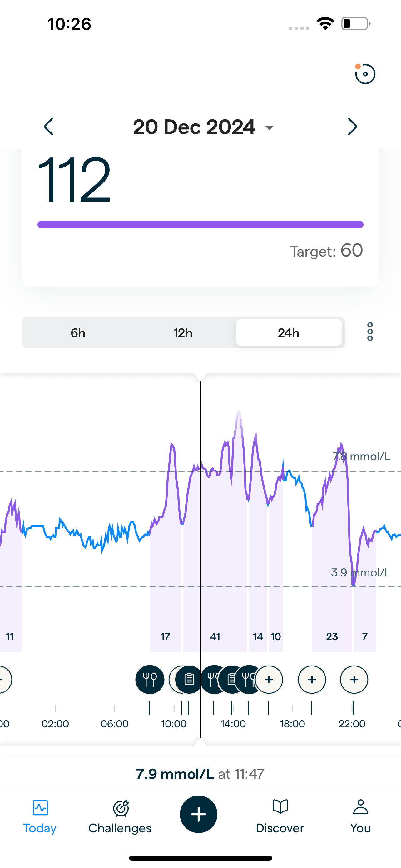Tap the purple score progress bar
Viewport: 401px width, 868px height.
pos(200,225)
